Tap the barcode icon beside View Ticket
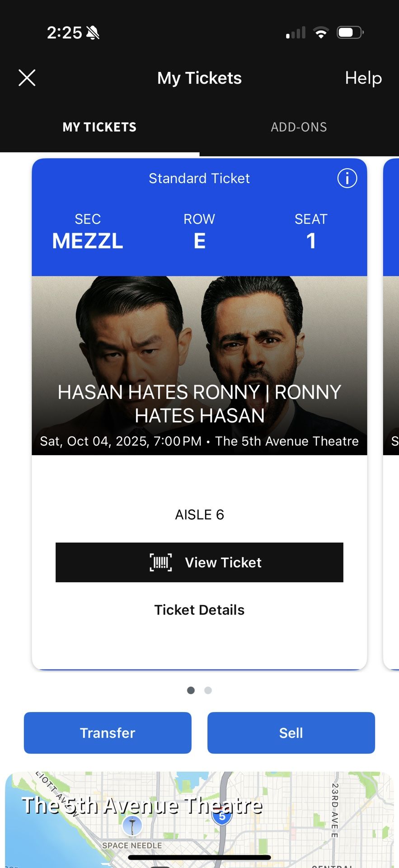Image resolution: width=399 pixels, height=868 pixels. (x=161, y=562)
